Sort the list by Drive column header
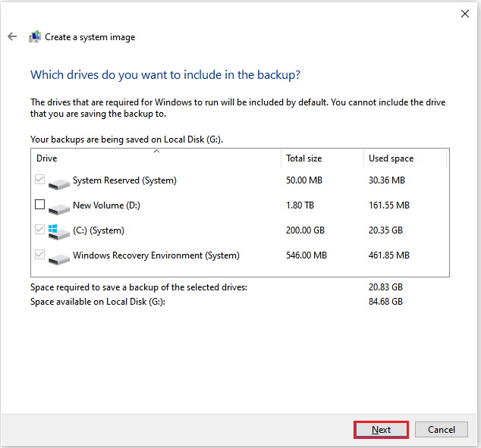The image size is (481, 448). (x=156, y=158)
